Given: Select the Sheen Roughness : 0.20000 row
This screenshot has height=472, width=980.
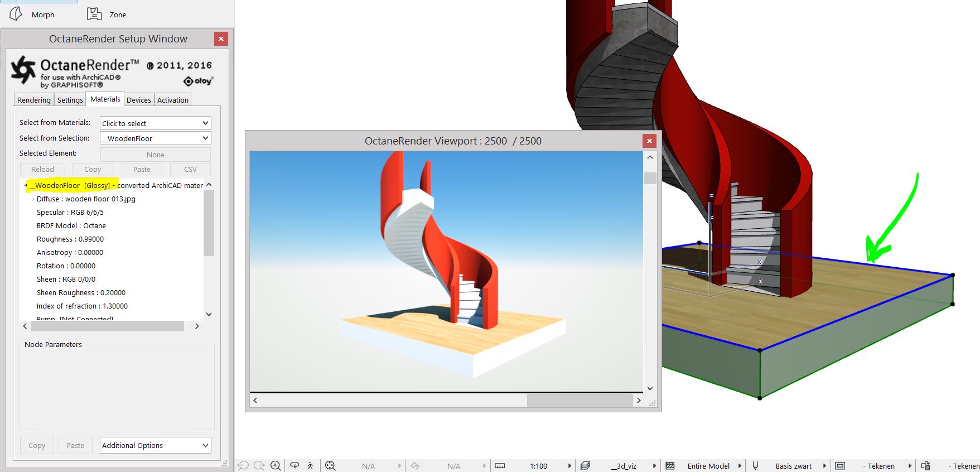Looking at the screenshot, I should (81, 292).
